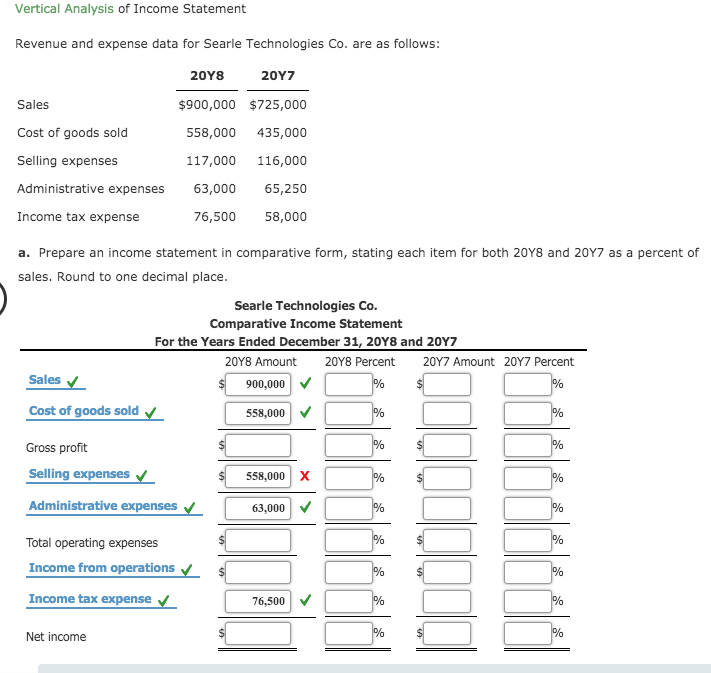Click the Net income 20Y7 amount field
711x673 pixels.
(x=447, y=633)
